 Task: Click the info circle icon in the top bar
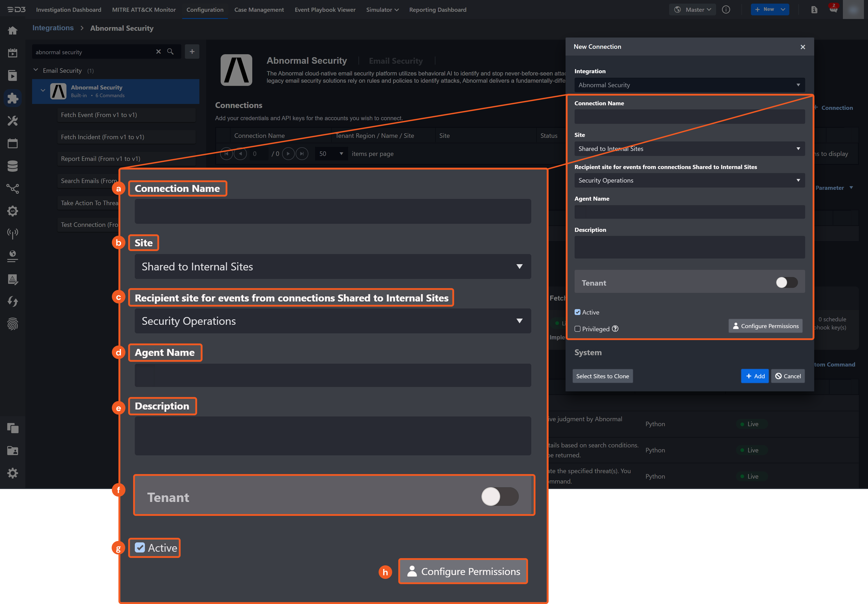point(726,9)
